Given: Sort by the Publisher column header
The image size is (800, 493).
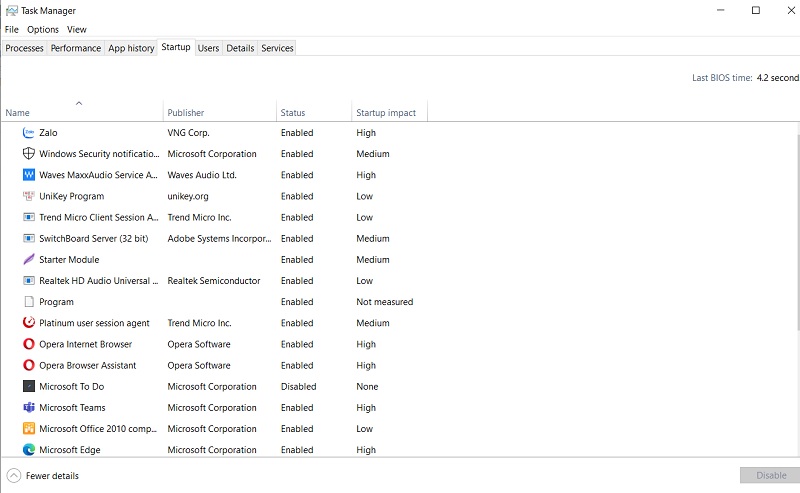Looking at the screenshot, I should coord(220,112).
